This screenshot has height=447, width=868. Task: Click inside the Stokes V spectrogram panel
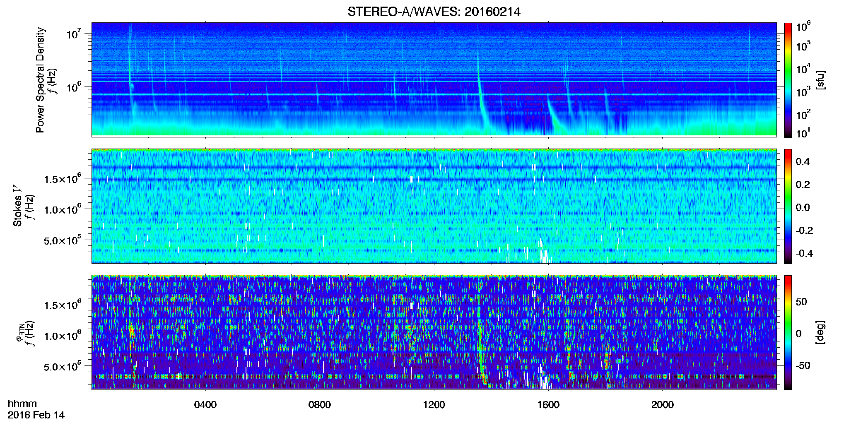tap(434, 206)
